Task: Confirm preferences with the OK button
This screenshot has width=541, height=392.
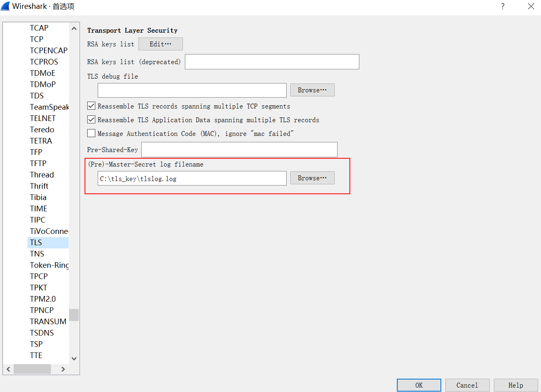Action: (x=419, y=385)
